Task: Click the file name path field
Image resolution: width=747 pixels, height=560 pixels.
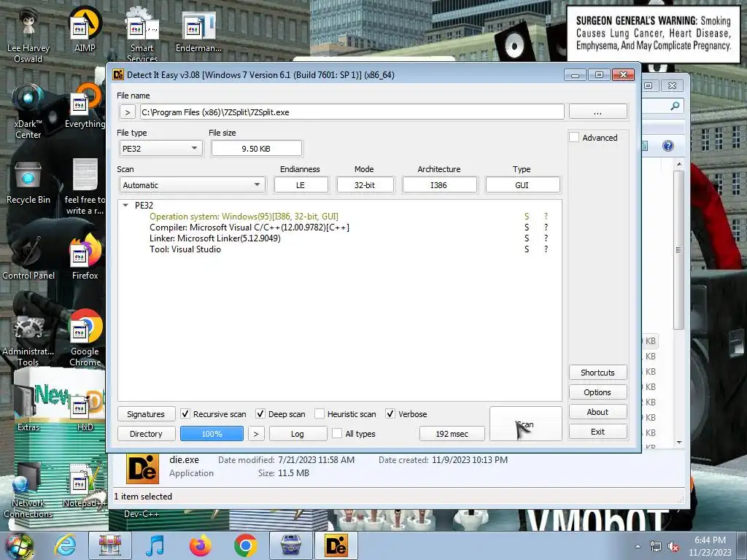Action: (x=352, y=112)
